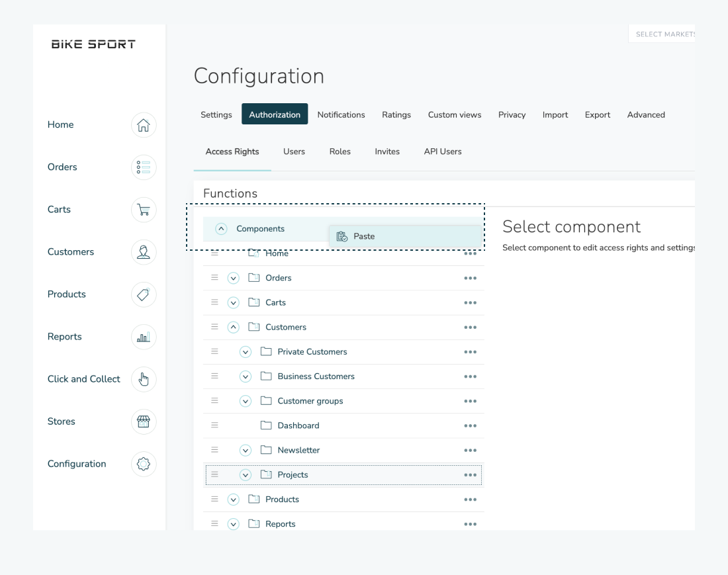Collapse the Customers folder in tree
The width and height of the screenshot is (728, 575).
click(x=233, y=328)
